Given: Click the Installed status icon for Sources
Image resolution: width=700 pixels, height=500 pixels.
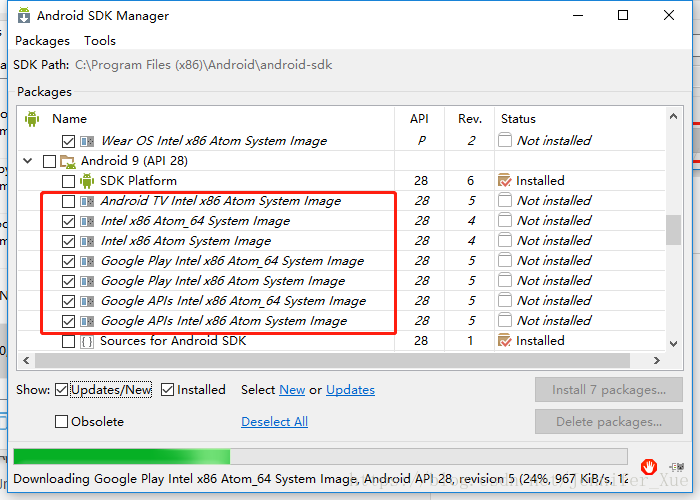Looking at the screenshot, I should pyautogui.click(x=504, y=341).
